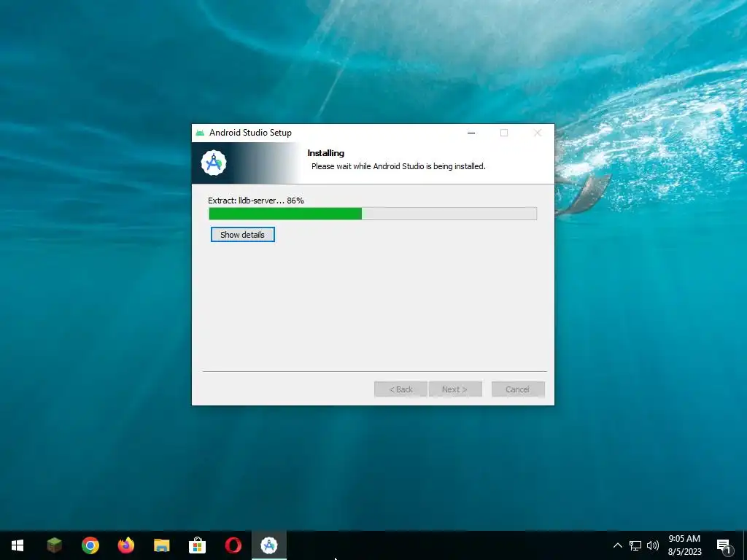Minimize the Android Studio Setup window

[x=471, y=133]
